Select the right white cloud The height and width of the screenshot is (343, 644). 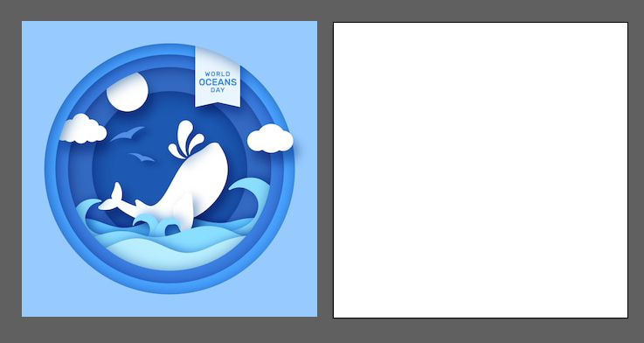pyautogui.click(x=270, y=138)
